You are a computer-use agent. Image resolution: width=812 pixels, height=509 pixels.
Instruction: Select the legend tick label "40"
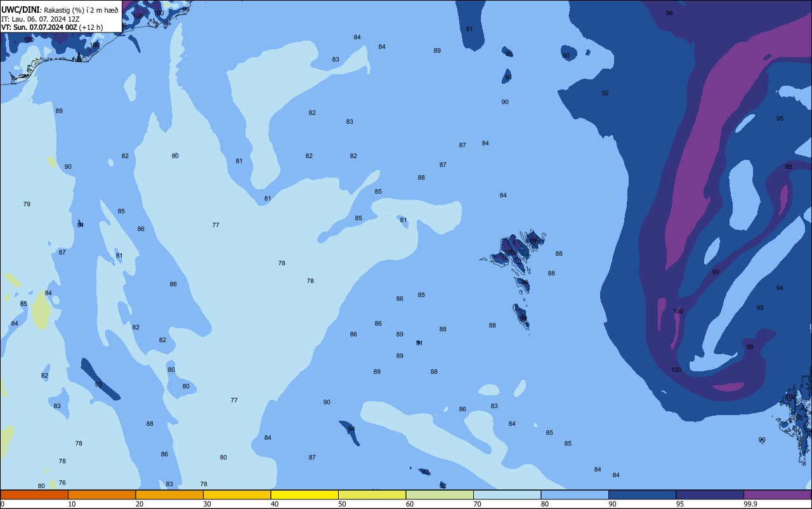click(x=275, y=504)
